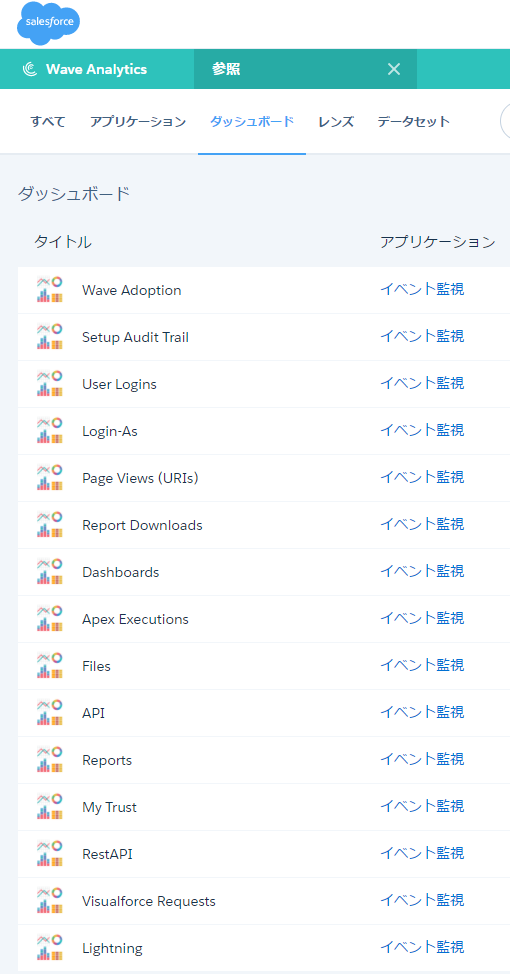Follow イベント監視 link in RestAPI row
The height and width of the screenshot is (974, 510).
[x=422, y=853]
